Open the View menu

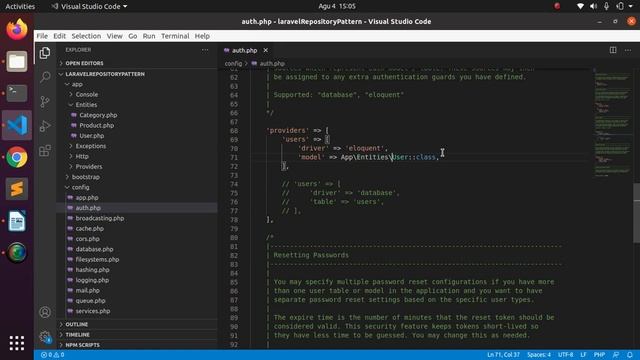point(115,36)
